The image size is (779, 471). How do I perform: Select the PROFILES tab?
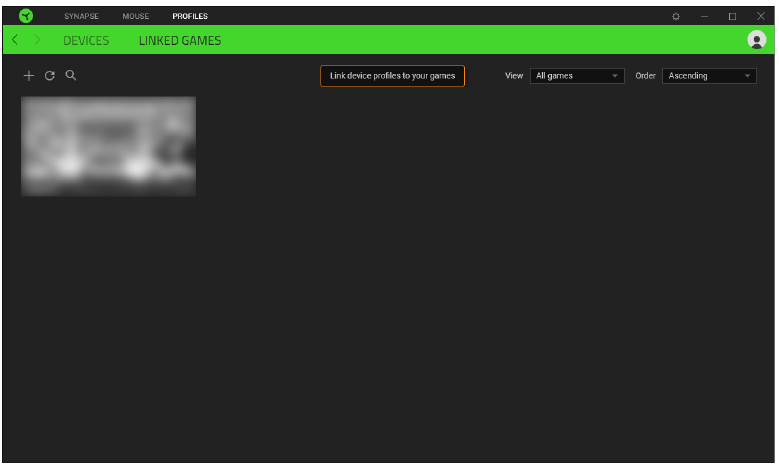point(190,16)
